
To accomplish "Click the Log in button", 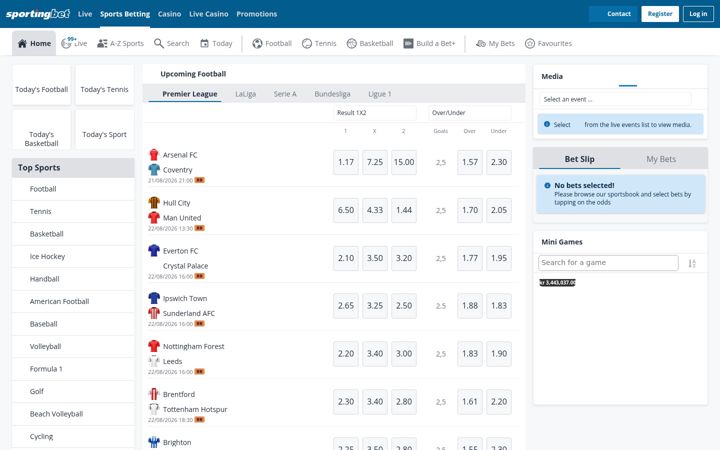I will 698,14.
